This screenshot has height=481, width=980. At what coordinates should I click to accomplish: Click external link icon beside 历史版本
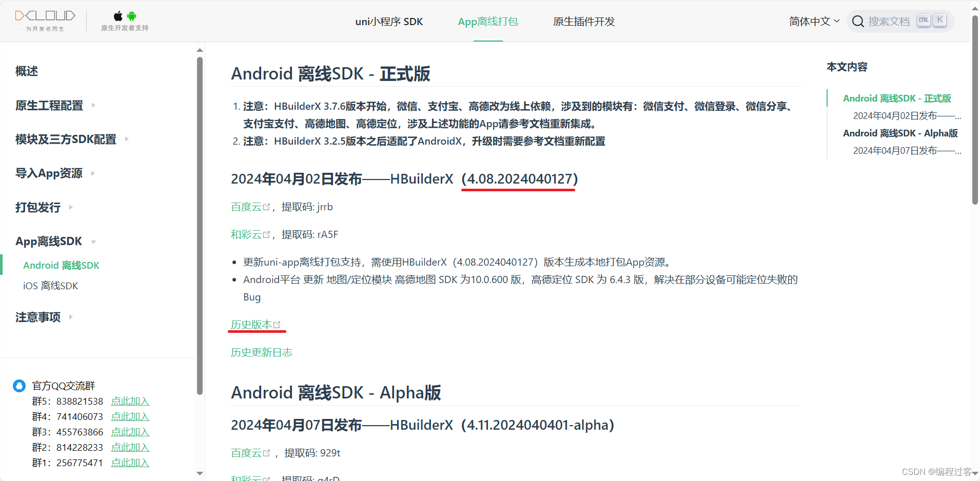pos(277,325)
